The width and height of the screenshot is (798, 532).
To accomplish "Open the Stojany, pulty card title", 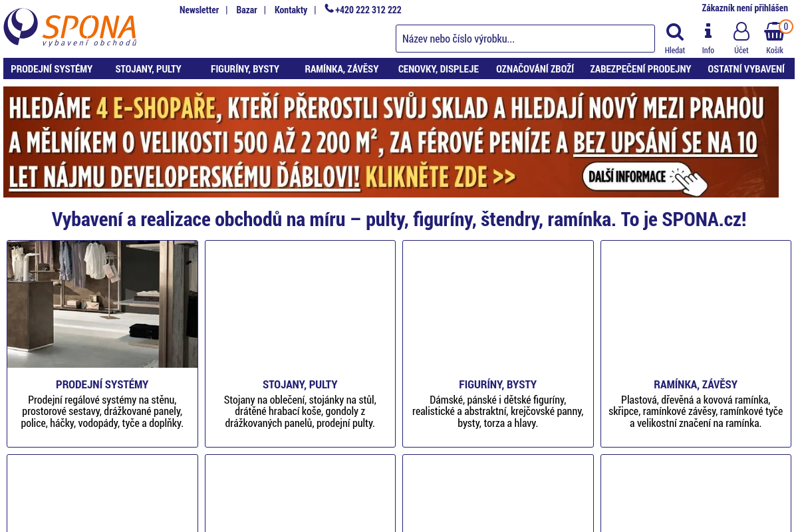I will pyautogui.click(x=300, y=384).
